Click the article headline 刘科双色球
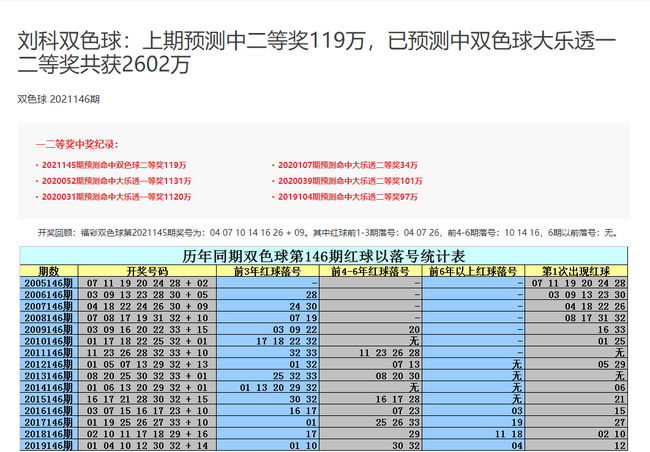This screenshot has height=452, width=650. [317, 53]
